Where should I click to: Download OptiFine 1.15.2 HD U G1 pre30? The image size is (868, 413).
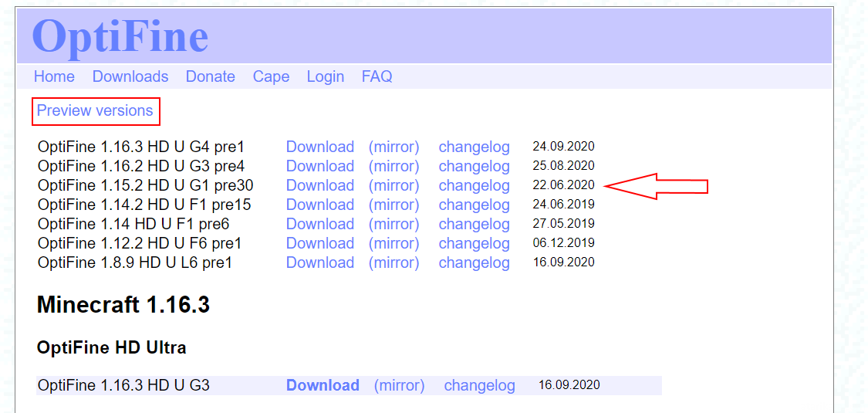point(320,185)
